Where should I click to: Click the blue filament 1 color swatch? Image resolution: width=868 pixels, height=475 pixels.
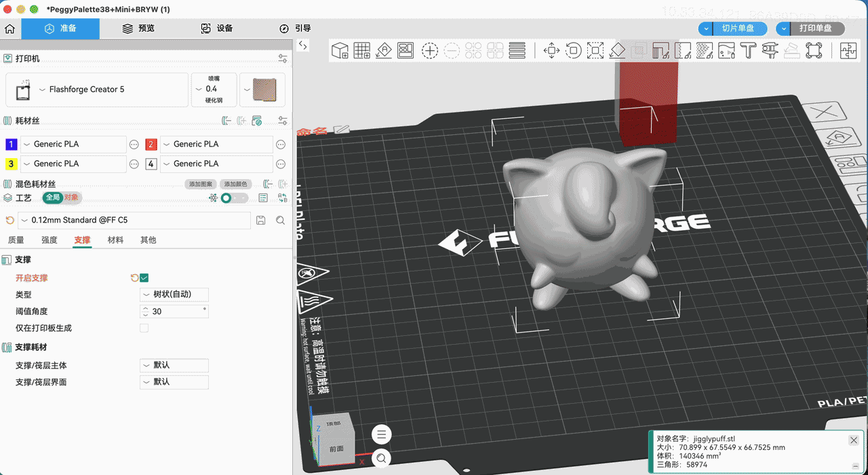(11, 145)
